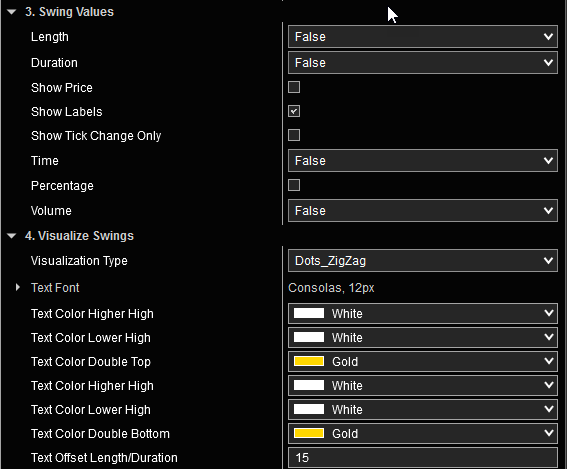This screenshot has width=567, height=469.
Task: Select the Percentage property label
Action: pos(62,186)
